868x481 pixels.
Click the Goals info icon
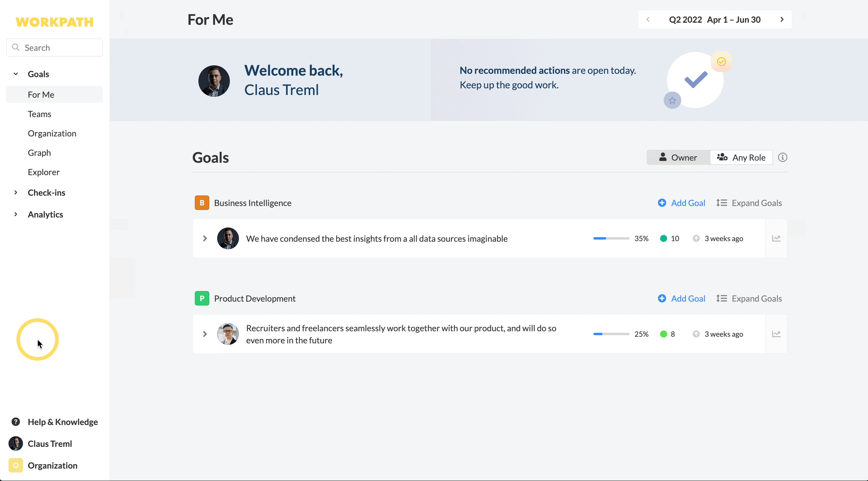point(782,157)
